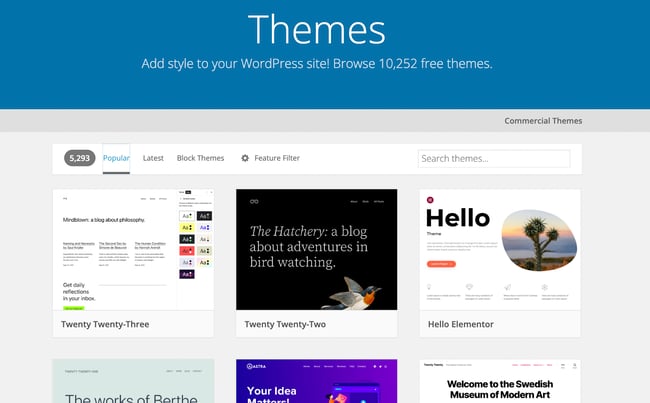This screenshot has width=650, height=403.
Task: Click the Twenty Twenty-Three theme name
Action: (105, 324)
